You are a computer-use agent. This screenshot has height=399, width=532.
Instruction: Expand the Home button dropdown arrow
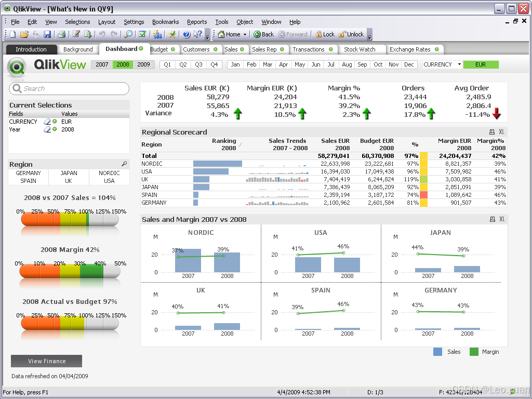245,34
